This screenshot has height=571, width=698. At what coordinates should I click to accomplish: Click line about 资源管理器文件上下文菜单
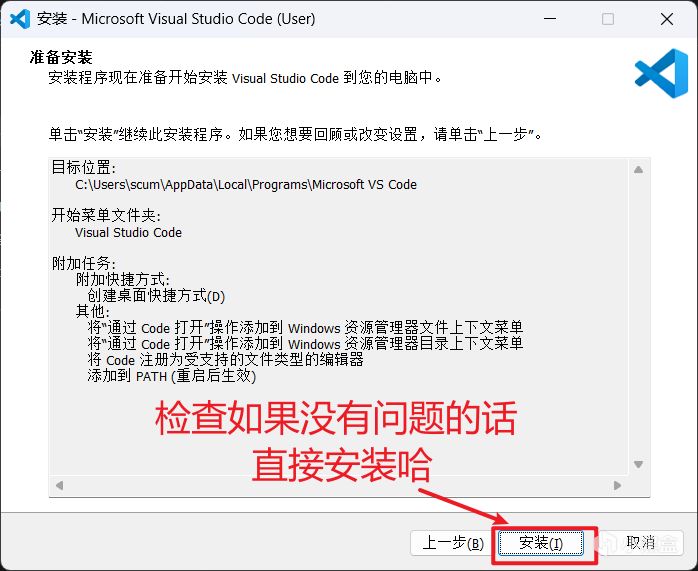click(x=305, y=328)
